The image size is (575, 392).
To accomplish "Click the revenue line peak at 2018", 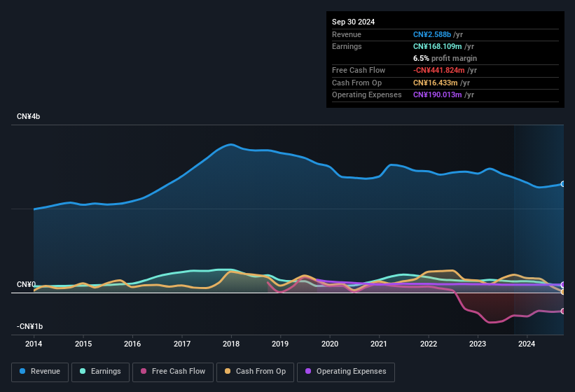I will tap(230, 144).
